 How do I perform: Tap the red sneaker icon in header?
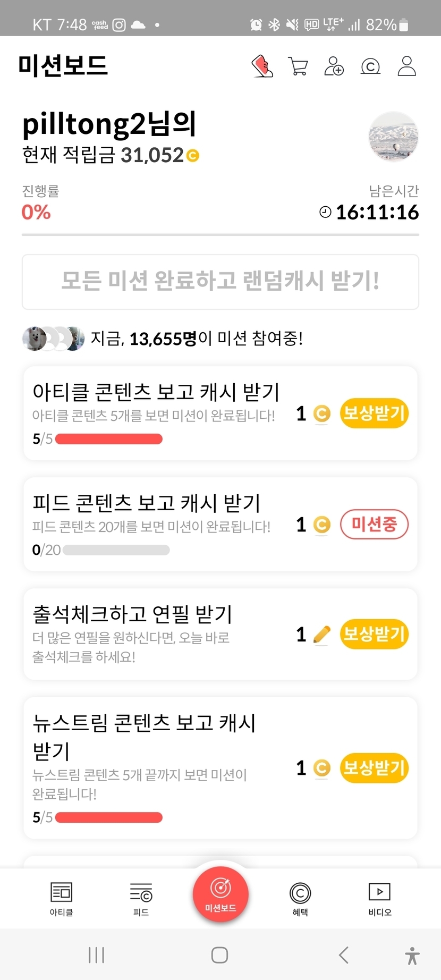pyautogui.click(x=262, y=66)
